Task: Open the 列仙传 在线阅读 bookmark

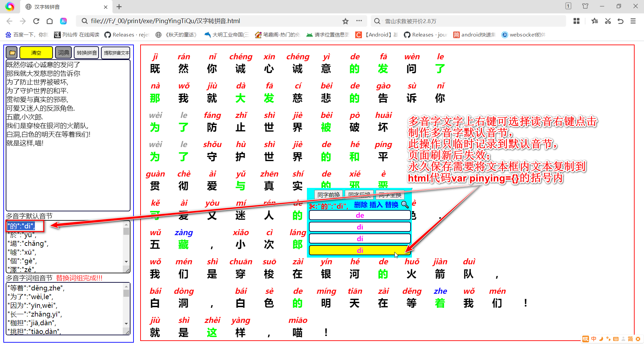Action: [x=77, y=34]
